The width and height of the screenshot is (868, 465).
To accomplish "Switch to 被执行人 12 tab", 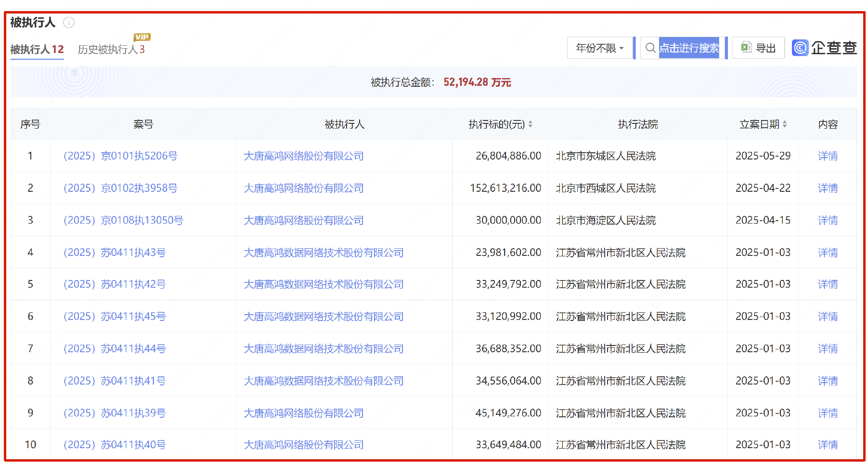I will [37, 50].
